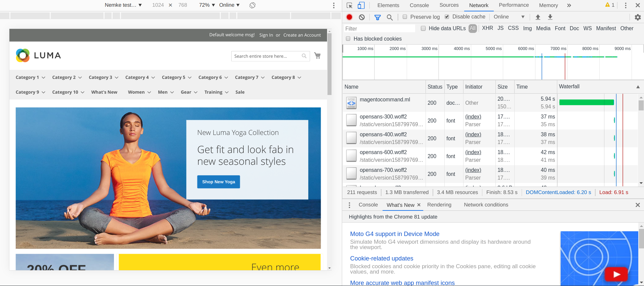Activate the inspect element picker
This screenshot has width=644, height=286.
[x=350, y=5]
